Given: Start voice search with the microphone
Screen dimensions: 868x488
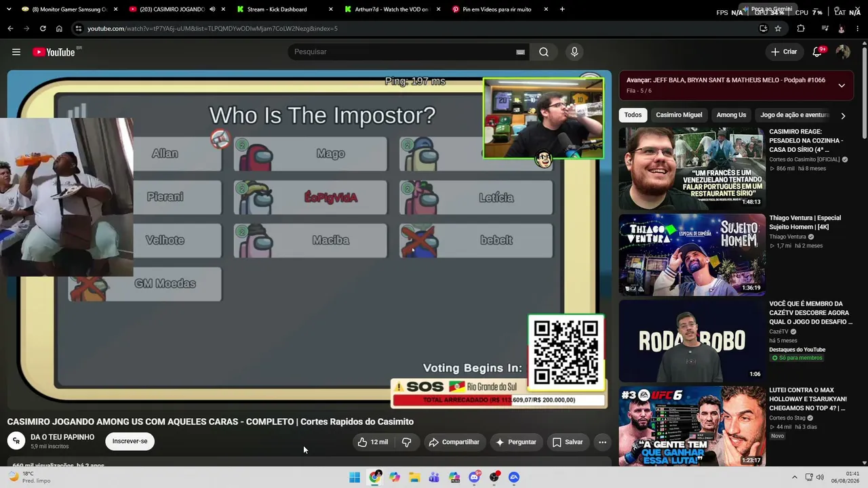Looking at the screenshot, I should pyautogui.click(x=574, y=52).
